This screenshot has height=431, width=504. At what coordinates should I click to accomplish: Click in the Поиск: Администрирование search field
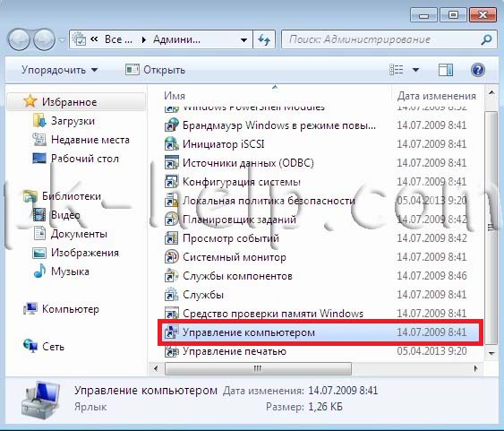click(x=381, y=39)
